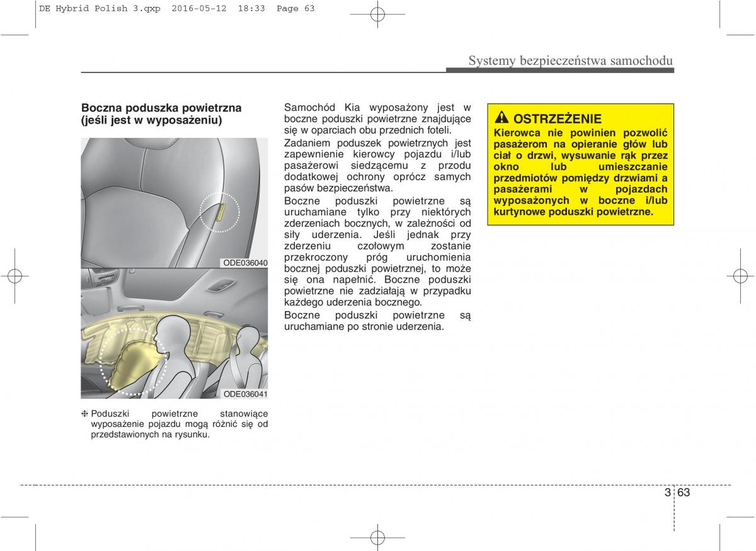Image resolution: width=756 pixels, height=551 pixels.
Task: Click the paragraph starting 'Samochód Kia wyposażony'
Action: pyautogui.click(x=377, y=119)
